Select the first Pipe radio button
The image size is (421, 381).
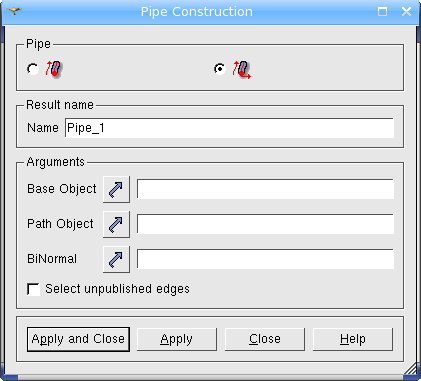click(33, 69)
